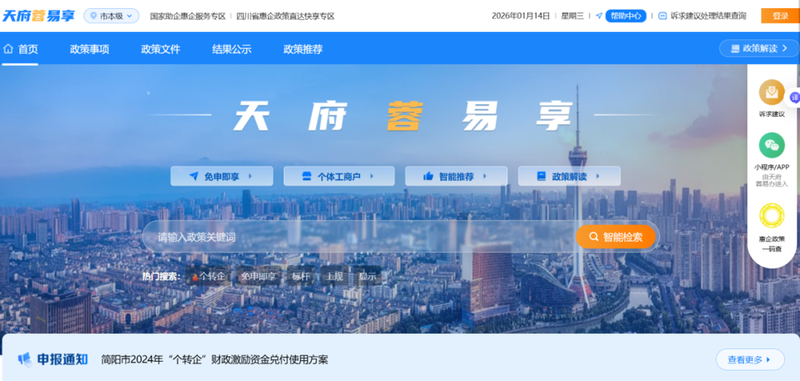Click the 星期三 weekday text
Image resolution: width=800 pixels, height=381 pixels.
(572, 16)
